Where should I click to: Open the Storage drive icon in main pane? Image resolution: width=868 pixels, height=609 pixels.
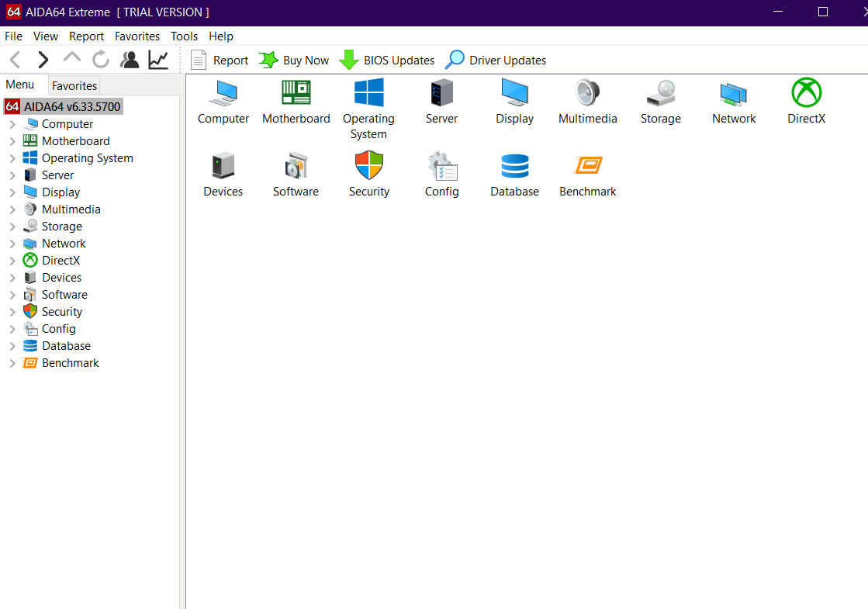tap(660, 93)
